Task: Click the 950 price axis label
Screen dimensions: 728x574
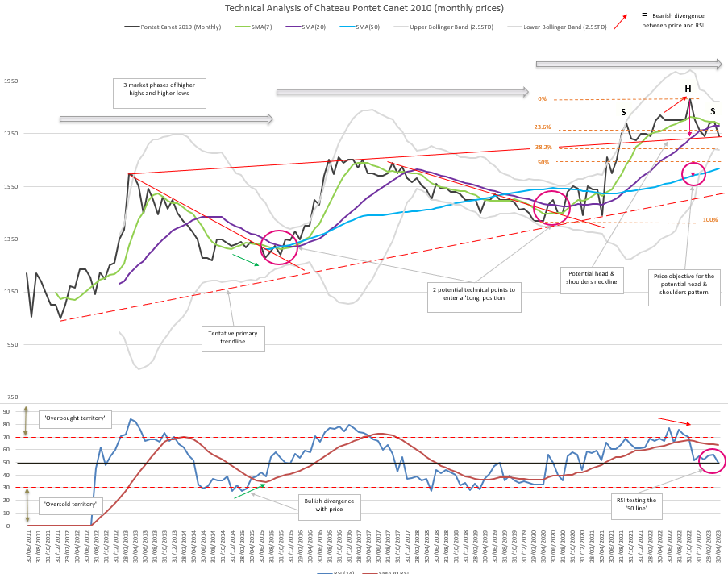Action: 13,344
